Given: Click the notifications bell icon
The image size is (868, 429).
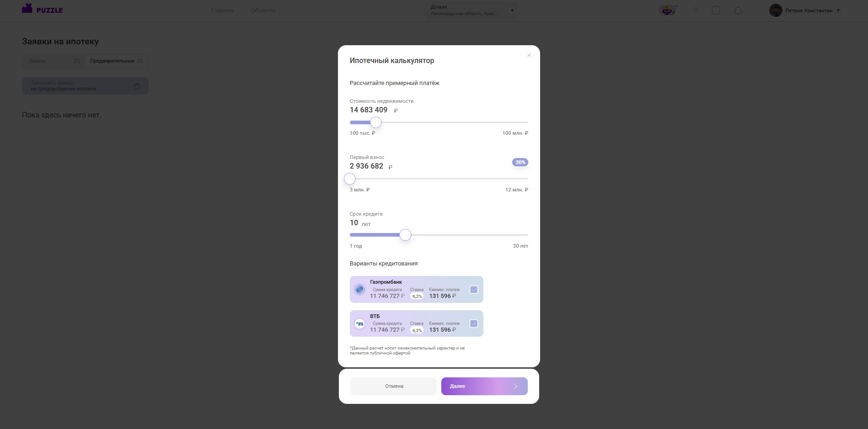Looking at the screenshot, I should tap(738, 11).
